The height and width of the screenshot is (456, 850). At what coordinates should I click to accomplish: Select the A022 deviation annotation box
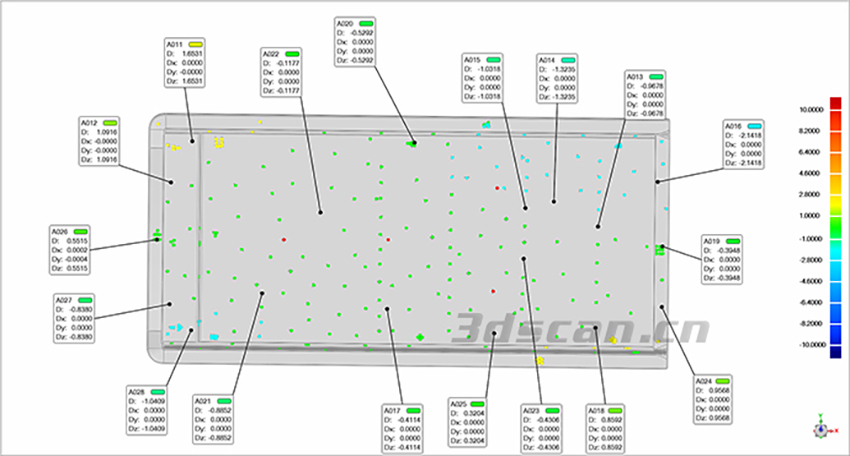tap(282, 72)
